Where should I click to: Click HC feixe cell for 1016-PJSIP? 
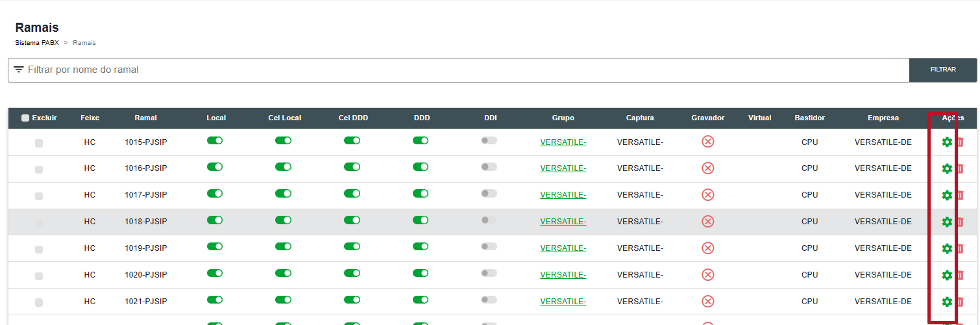click(x=90, y=168)
